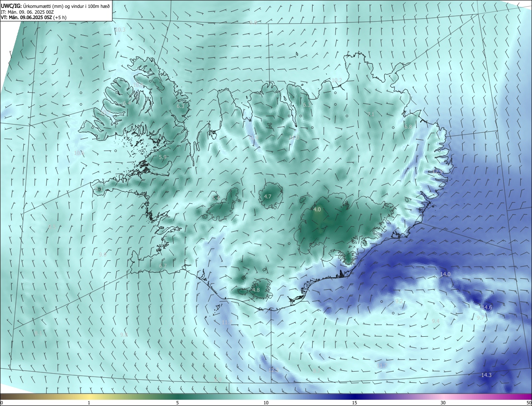Click the 14.3 value label on the map
This screenshot has height=406, width=532.
pos(486,375)
